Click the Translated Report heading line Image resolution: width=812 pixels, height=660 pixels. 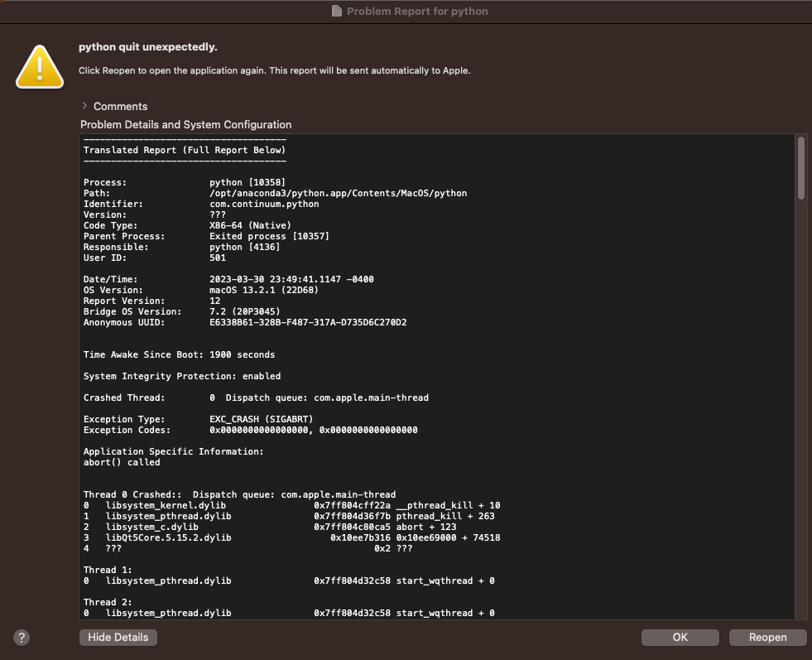(x=185, y=149)
